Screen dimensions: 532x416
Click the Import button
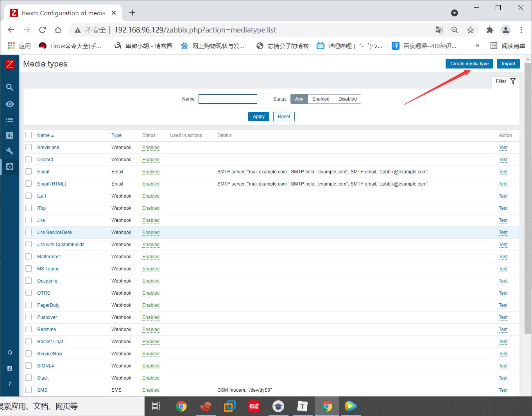[508, 64]
